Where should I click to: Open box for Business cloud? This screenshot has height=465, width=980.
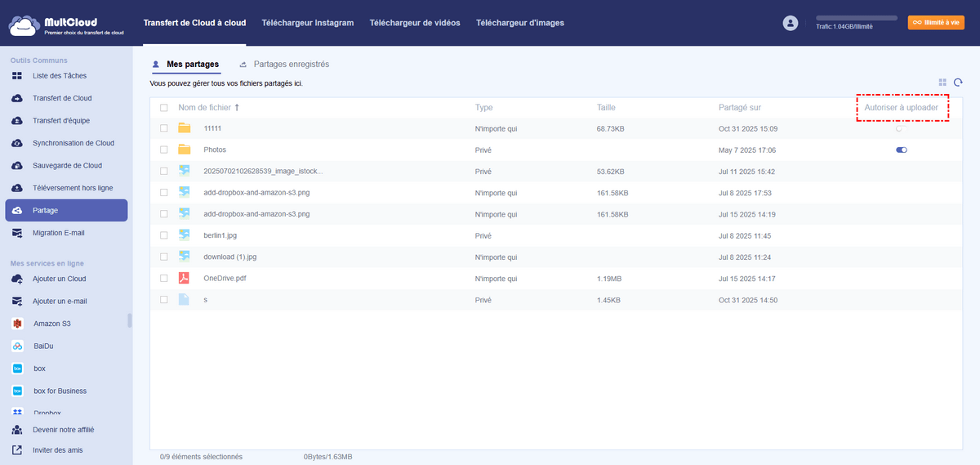[x=60, y=391]
